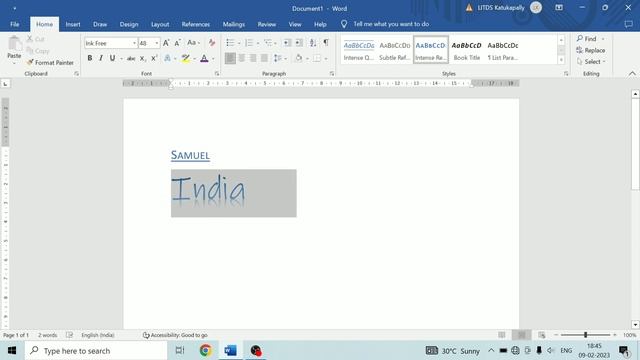Select Align Right icon

coord(253,58)
